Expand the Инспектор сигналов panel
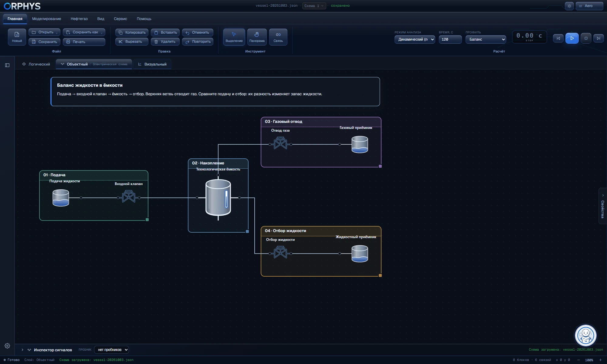Viewport: 607px width, 364px height. pyautogui.click(x=22, y=350)
